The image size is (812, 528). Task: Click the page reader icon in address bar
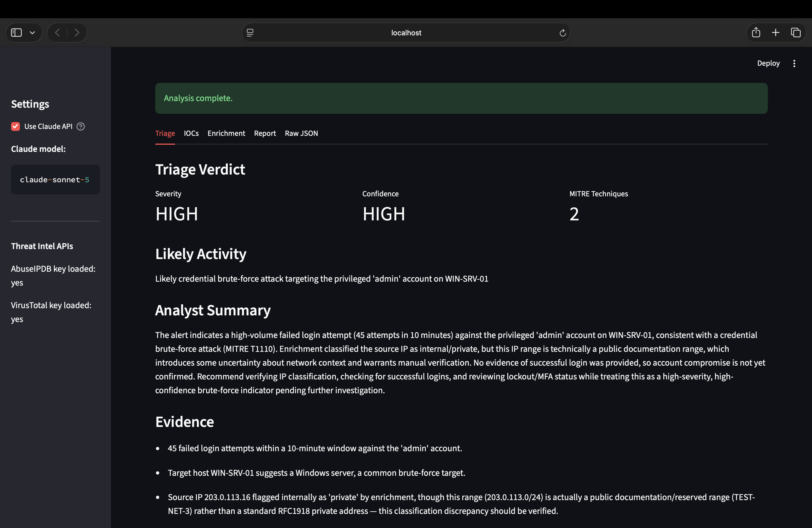click(250, 33)
